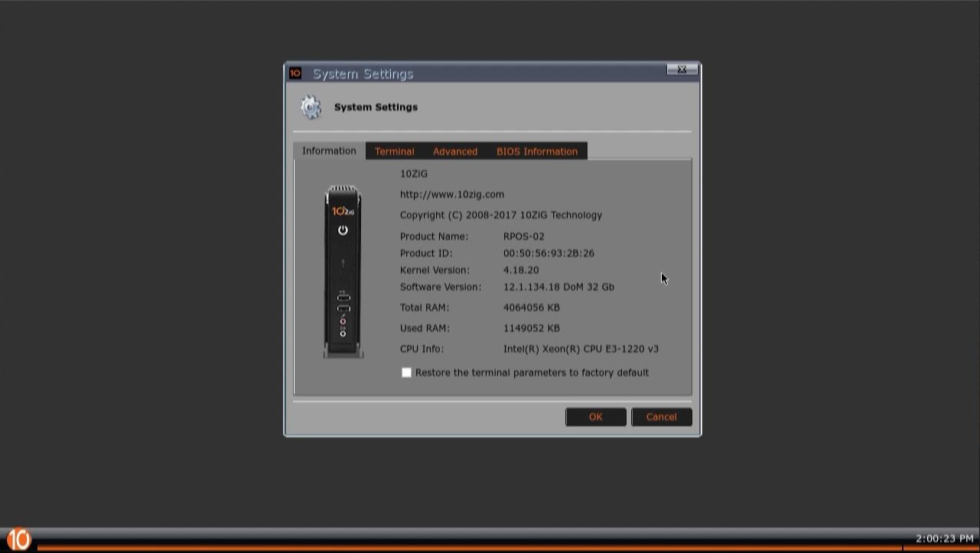Screen dimensions: 980x553
Task: Select the Product Name value RPOS-02
Action: coord(524,236)
